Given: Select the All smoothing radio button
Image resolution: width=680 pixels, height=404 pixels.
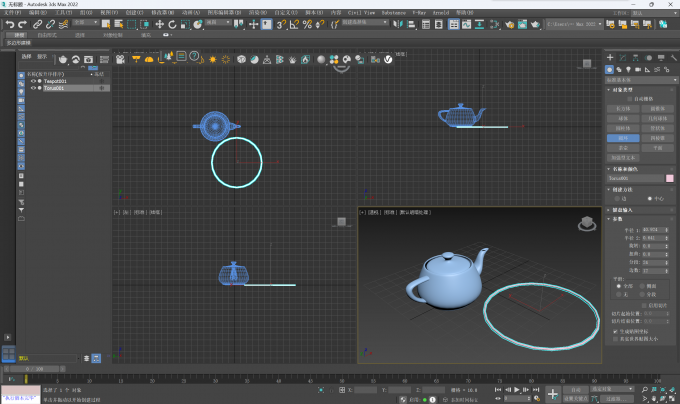Looking at the screenshot, I should click(x=618, y=286).
